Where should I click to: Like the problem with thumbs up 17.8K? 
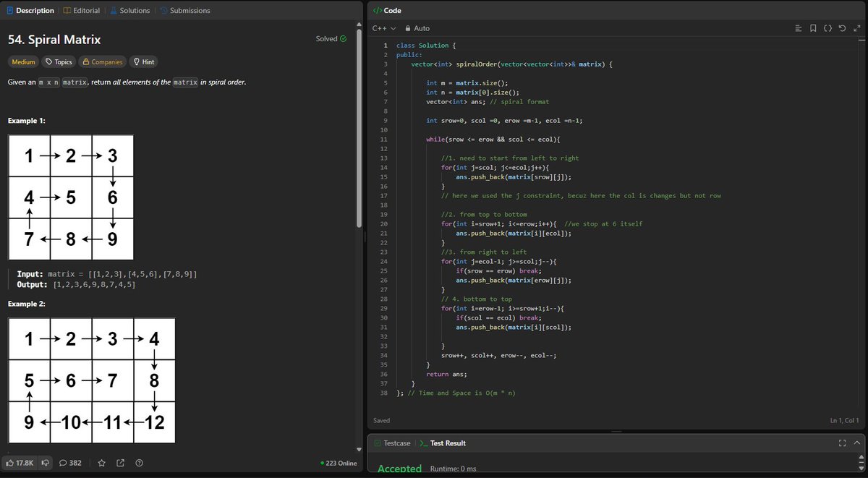point(20,463)
